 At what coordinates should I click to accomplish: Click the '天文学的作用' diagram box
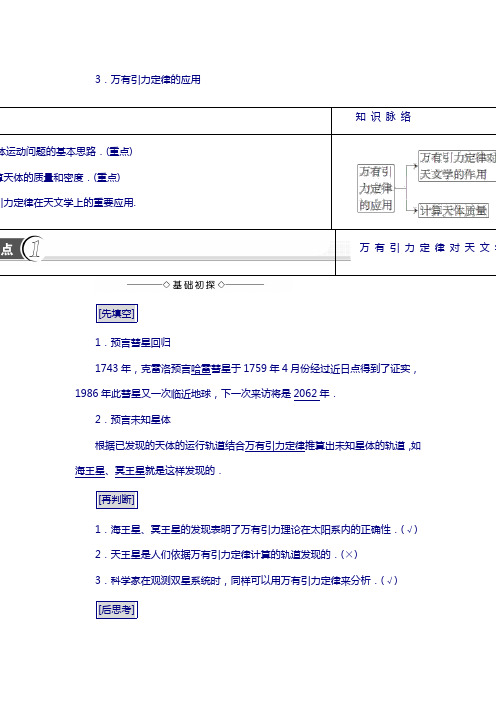[457, 166]
